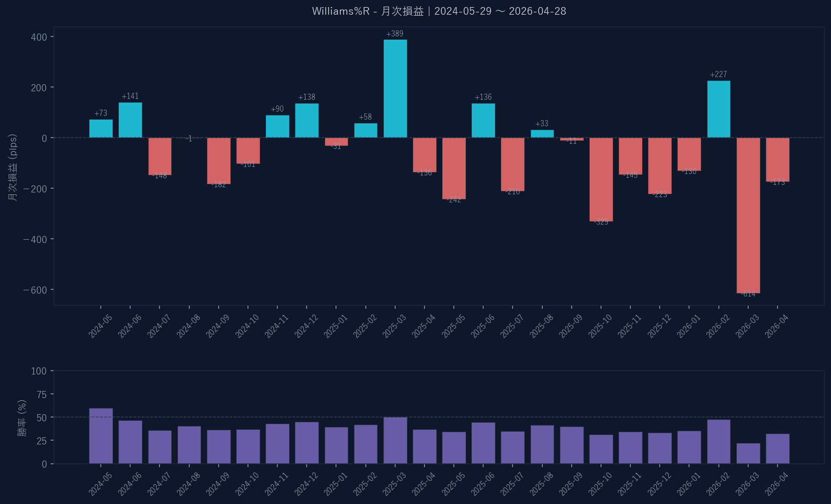Viewport: 831px width, 504px height.
Task: Select the 2024-05 win rate bar in lower chart
Action: point(101,436)
